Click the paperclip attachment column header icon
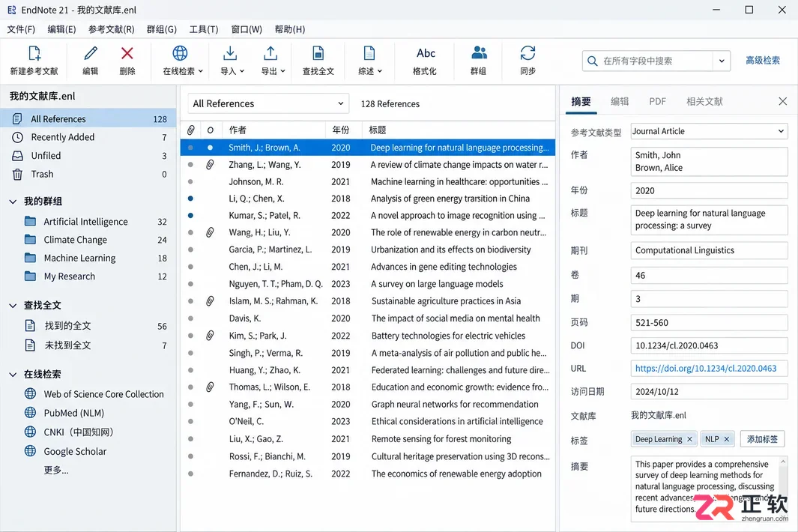Screen dimensions: 798x532 point(191,130)
